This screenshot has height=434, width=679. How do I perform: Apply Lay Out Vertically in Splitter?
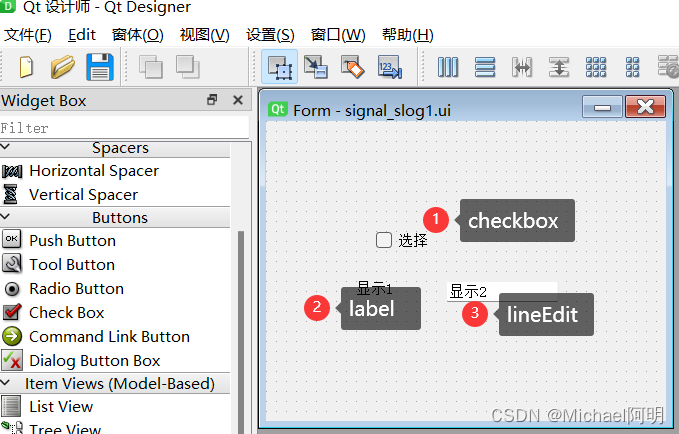point(559,67)
